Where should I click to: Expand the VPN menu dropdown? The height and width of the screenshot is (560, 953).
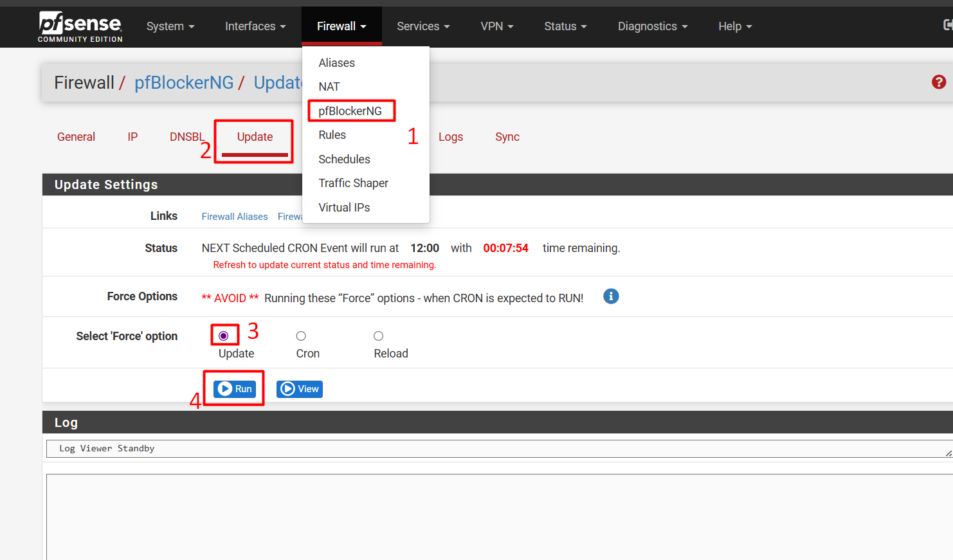coord(497,26)
